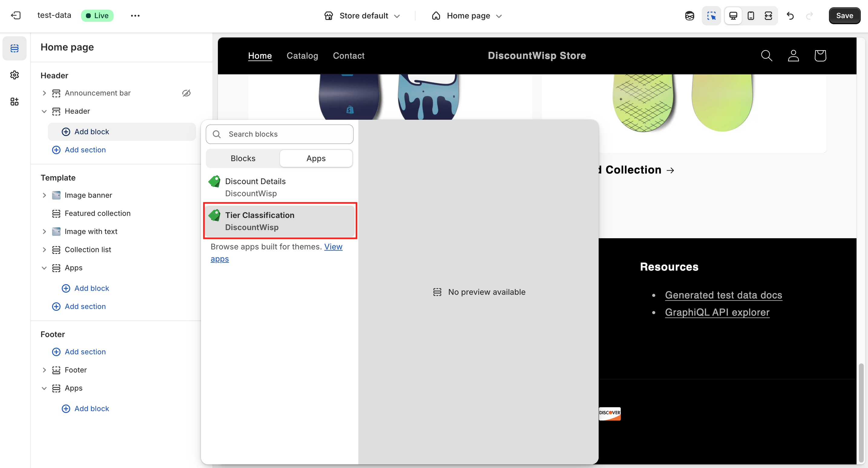Enable desktop preview mode icon
Screen dimensions: 868x468
(733, 15)
